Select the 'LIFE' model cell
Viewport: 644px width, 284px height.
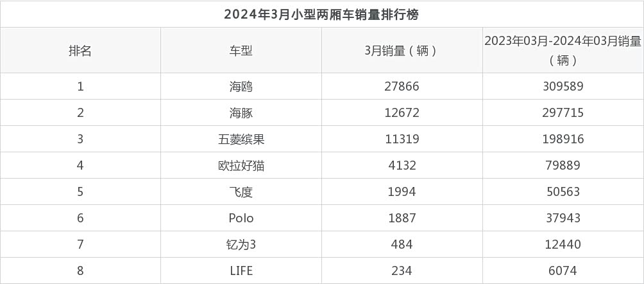pyautogui.click(x=241, y=271)
